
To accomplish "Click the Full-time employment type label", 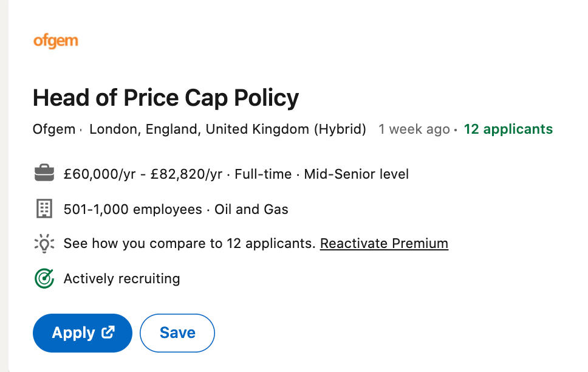I will click(x=263, y=174).
